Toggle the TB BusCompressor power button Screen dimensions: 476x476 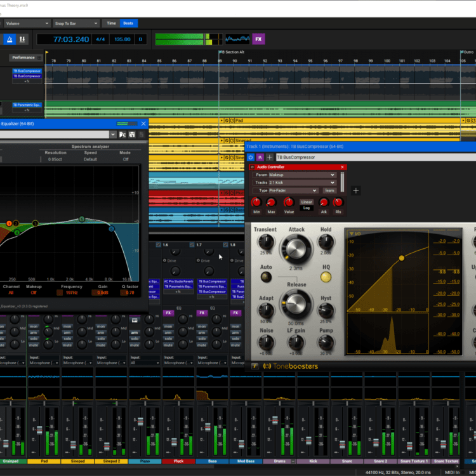(x=251, y=157)
